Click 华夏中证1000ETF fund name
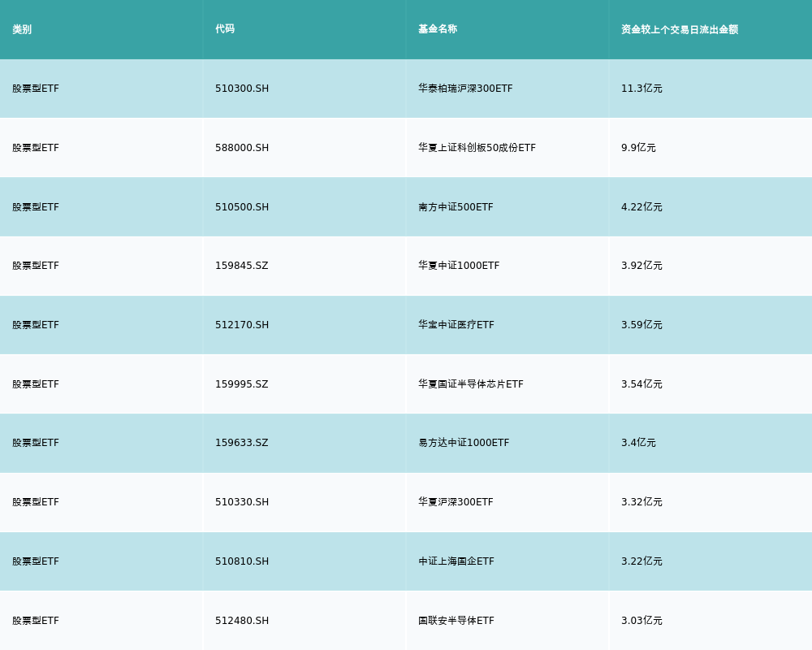812x650 pixels. point(459,266)
